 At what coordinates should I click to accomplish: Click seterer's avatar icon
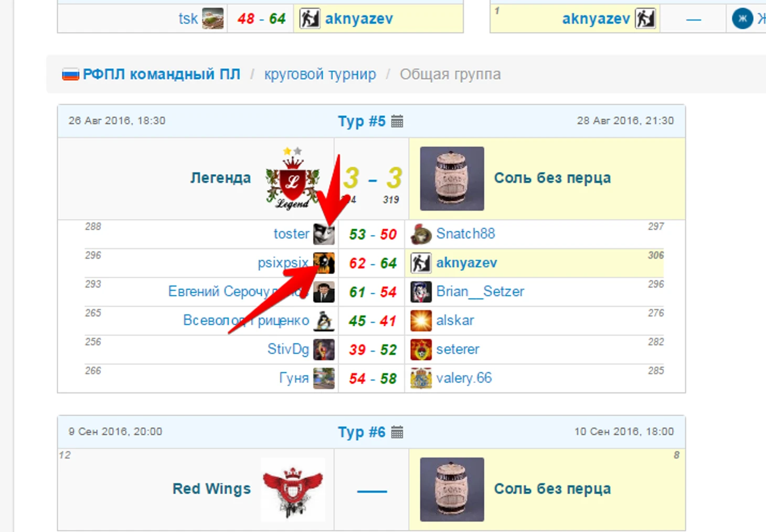[x=421, y=349]
